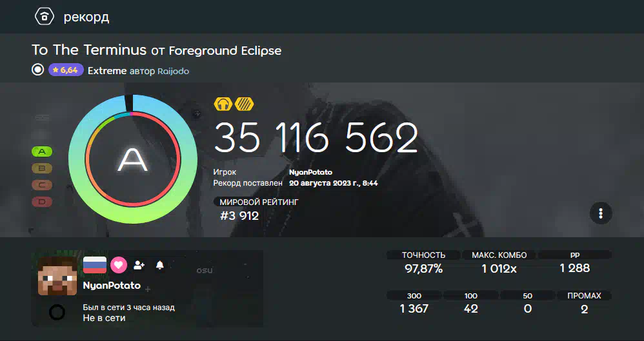Click the рекорд page header title
The width and height of the screenshot is (644, 341).
pos(86,17)
